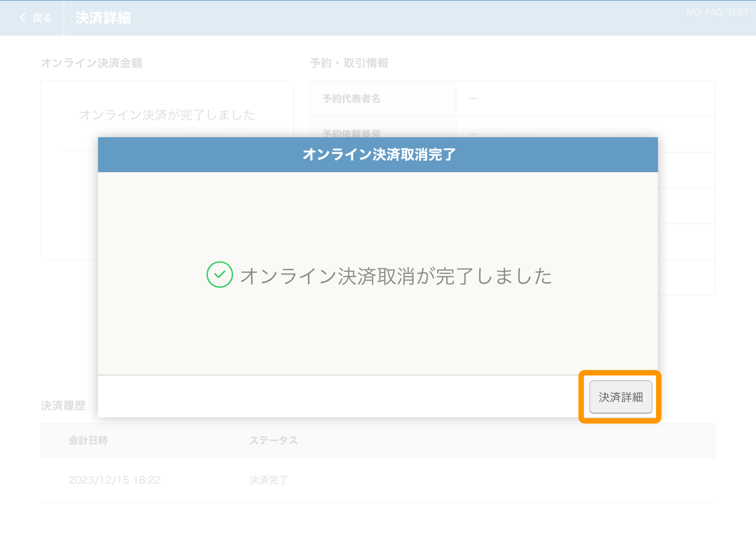Click the 決済完了 status cell

point(268,480)
